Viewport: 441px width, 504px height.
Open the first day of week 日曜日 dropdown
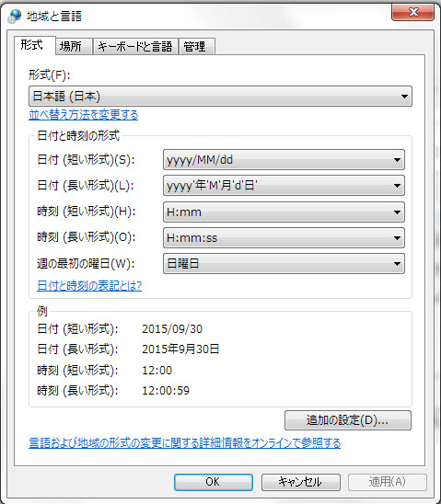[x=284, y=264]
